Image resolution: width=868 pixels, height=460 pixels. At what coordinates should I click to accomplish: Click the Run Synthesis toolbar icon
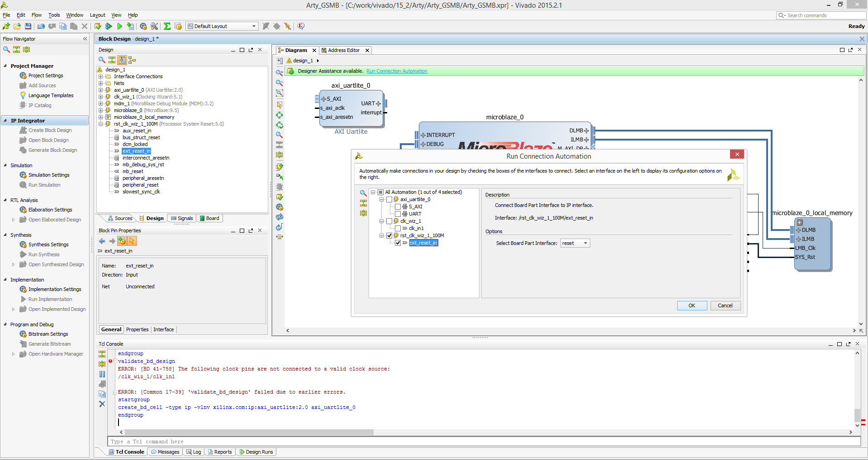click(109, 26)
